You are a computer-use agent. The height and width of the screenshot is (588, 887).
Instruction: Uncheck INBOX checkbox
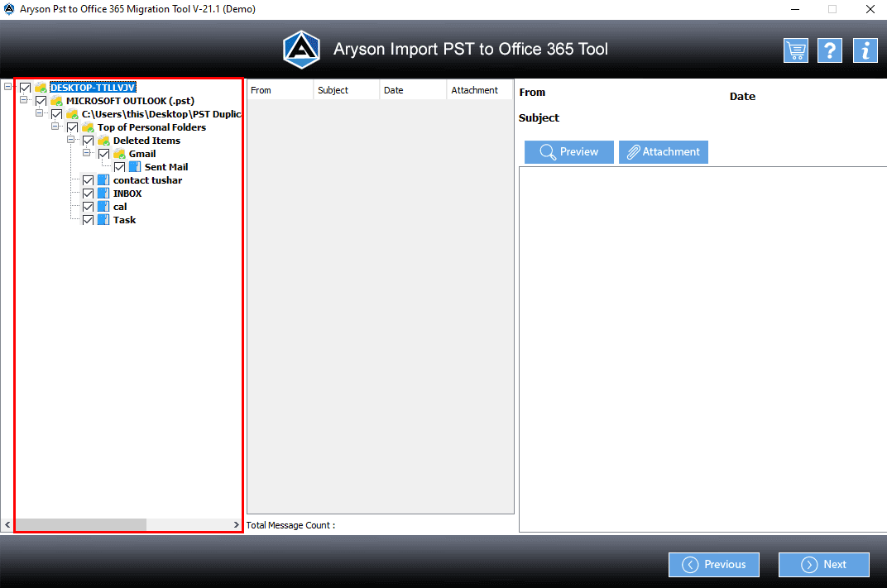[89, 194]
